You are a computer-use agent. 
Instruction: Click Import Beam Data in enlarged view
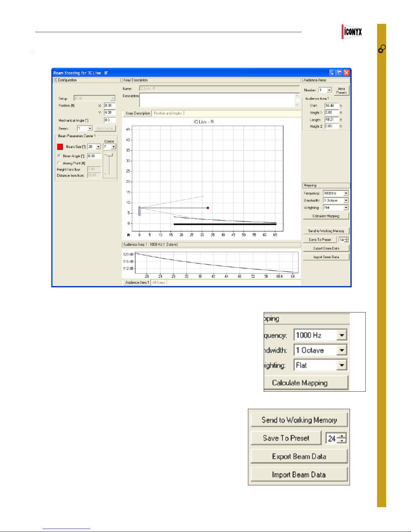[x=299, y=475]
